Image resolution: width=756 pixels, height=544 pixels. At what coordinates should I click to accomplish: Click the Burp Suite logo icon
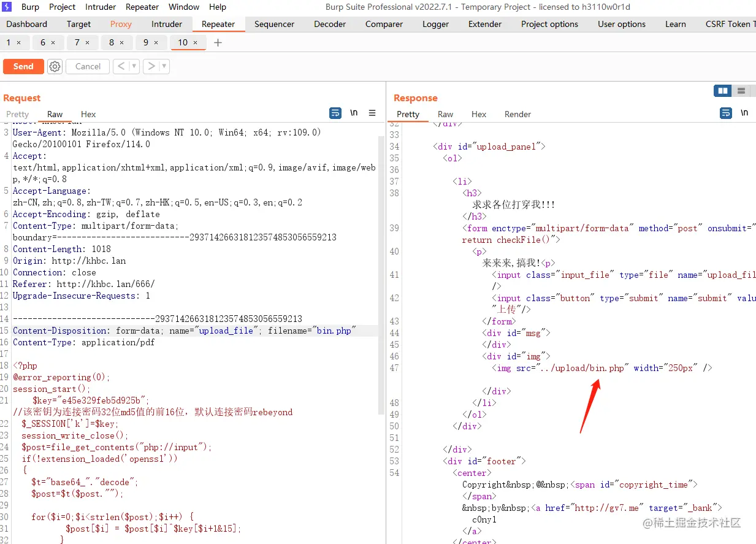7,7
